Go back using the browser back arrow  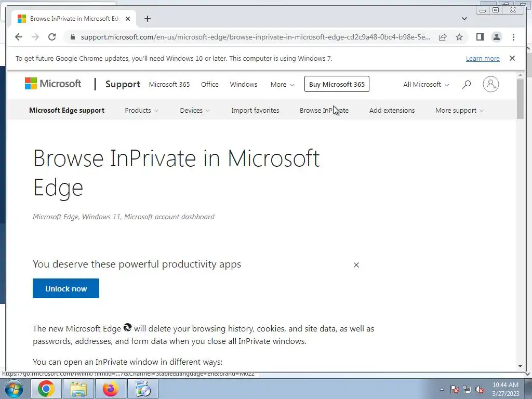(19, 37)
